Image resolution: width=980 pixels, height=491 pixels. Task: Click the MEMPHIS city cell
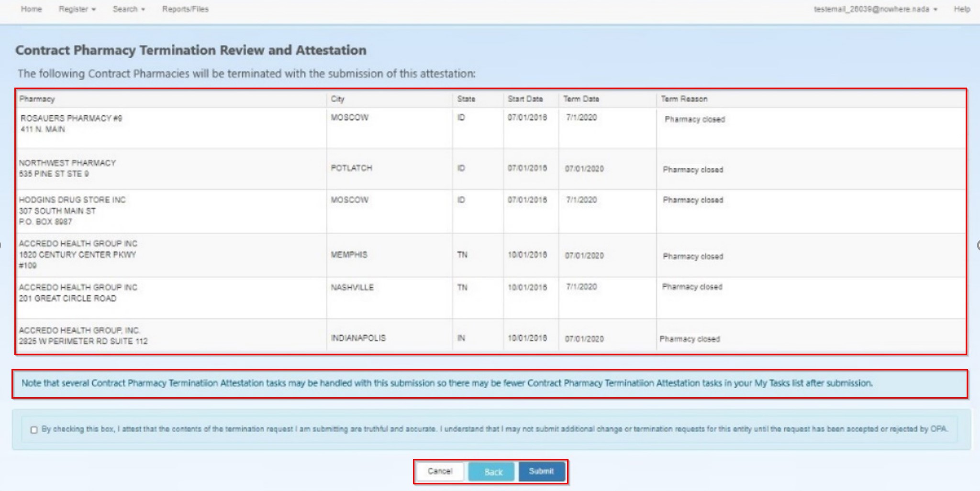coord(349,255)
